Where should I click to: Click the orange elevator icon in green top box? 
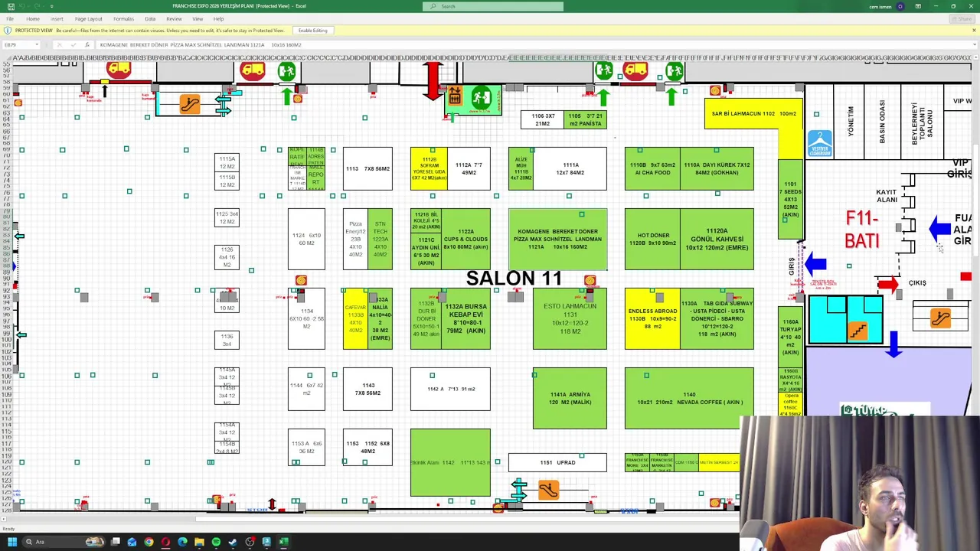click(455, 96)
